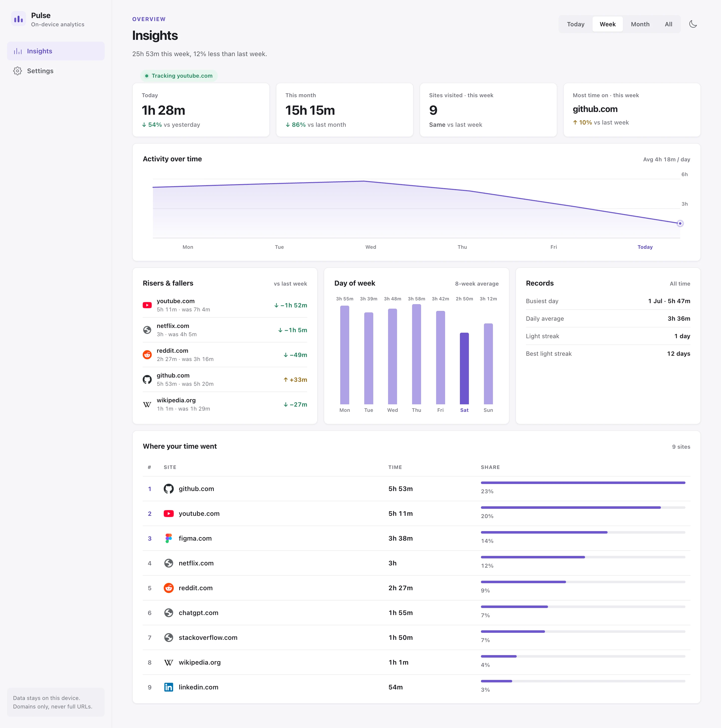This screenshot has height=728, width=721.
Task: Click the Sun bar in Day of week
Action: (488, 364)
